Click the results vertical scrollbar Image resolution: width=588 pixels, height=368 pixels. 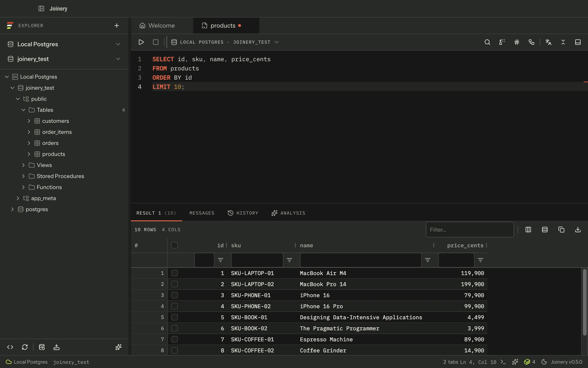(x=585, y=302)
